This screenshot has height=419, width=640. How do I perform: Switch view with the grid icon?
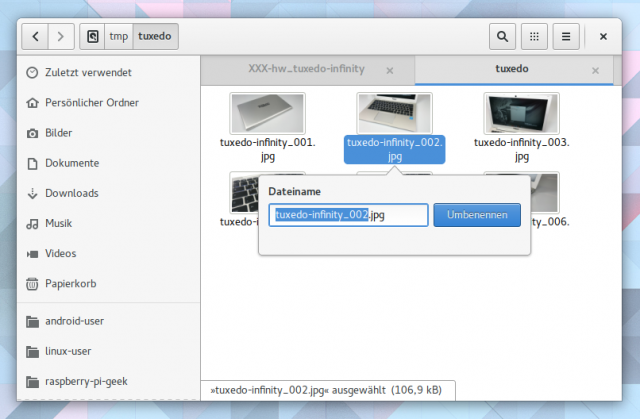pyautogui.click(x=534, y=37)
